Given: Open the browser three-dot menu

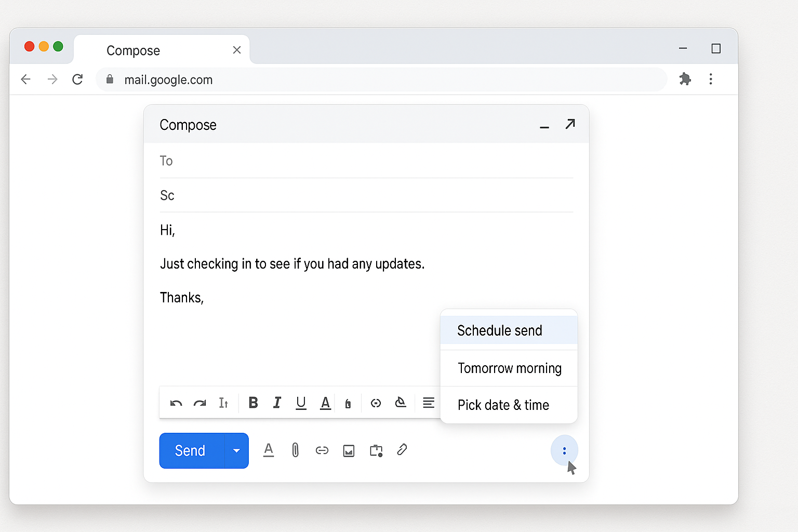Looking at the screenshot, I should point(711,79).
